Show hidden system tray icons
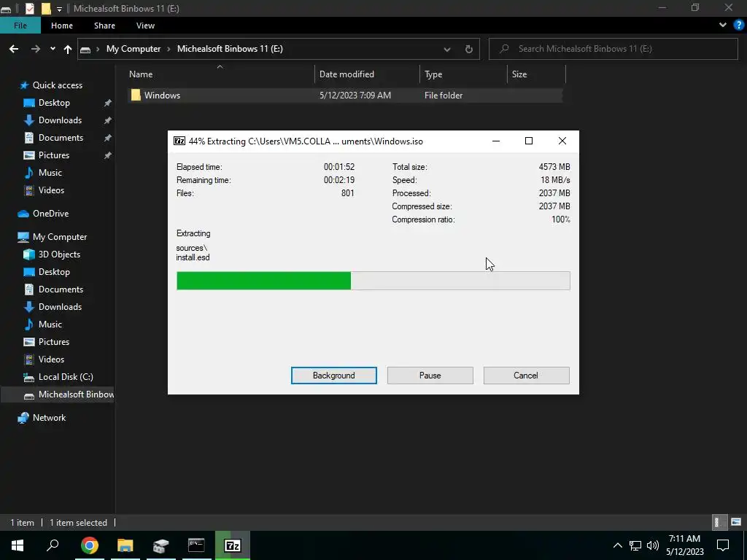The image size is (747, 560). pos(617,545)
